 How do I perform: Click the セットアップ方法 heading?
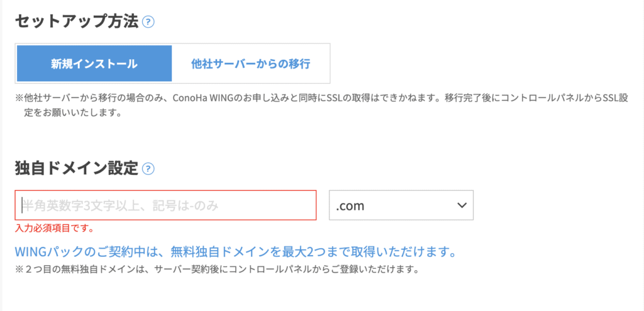click(x=75, y=21)
